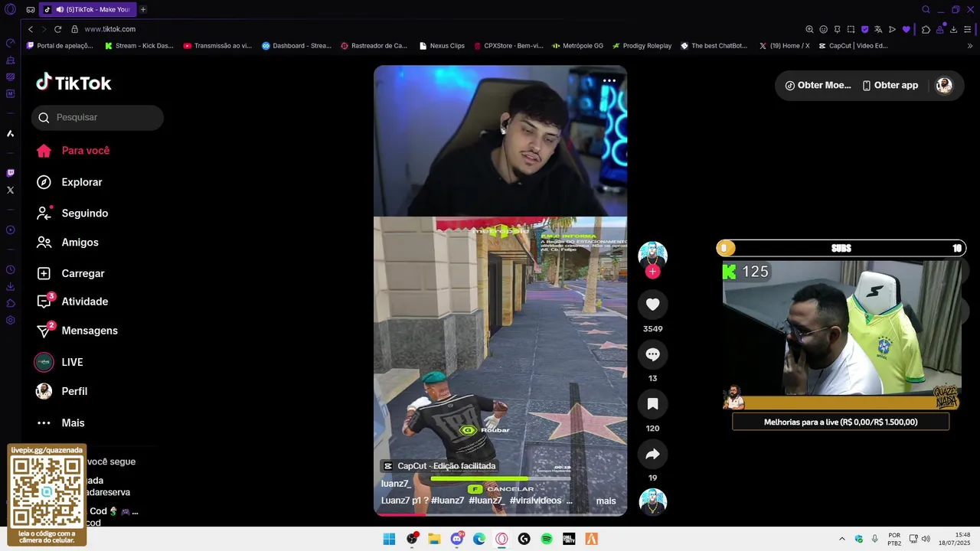This screenshot has width=980, height=551.
Task: Click Obter Moedas button
Action: pos(818,86)
